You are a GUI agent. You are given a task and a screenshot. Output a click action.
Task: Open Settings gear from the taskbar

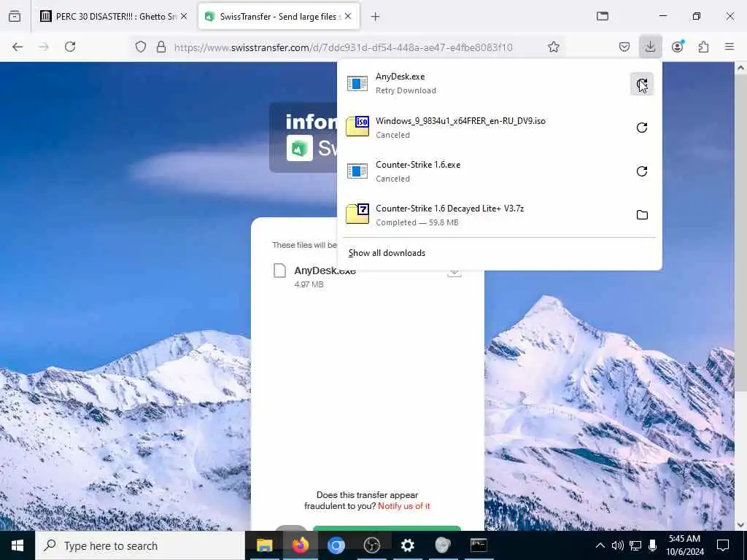click(407, 545)
